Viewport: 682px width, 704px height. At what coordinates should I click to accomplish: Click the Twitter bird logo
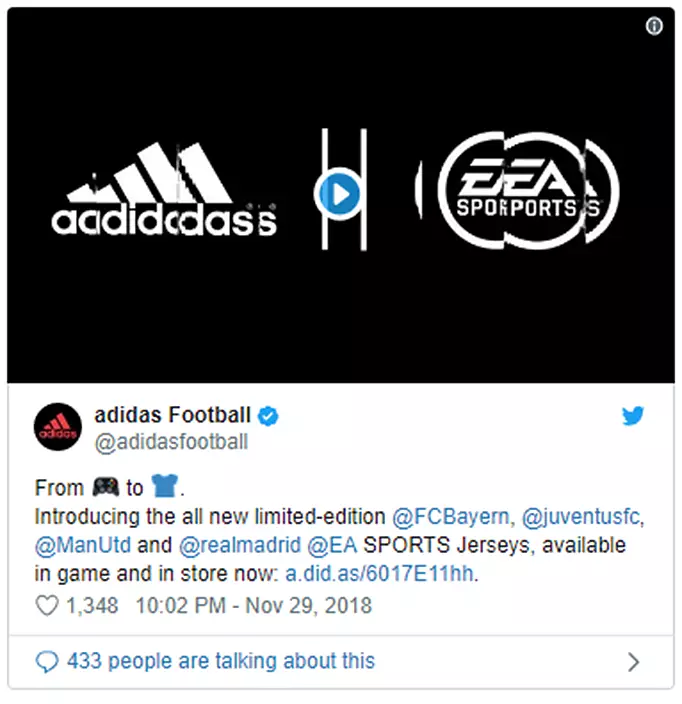[632, 416]
